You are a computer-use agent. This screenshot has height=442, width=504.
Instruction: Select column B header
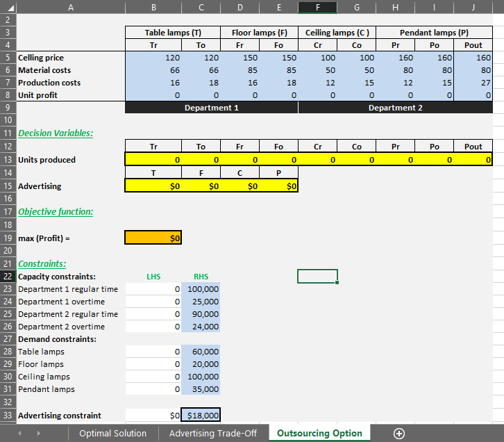[x=153, y=7]
